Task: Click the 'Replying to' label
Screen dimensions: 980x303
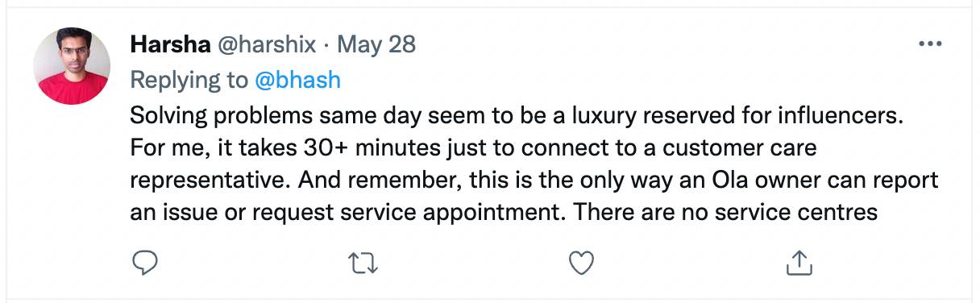Action: click(189, 80)
